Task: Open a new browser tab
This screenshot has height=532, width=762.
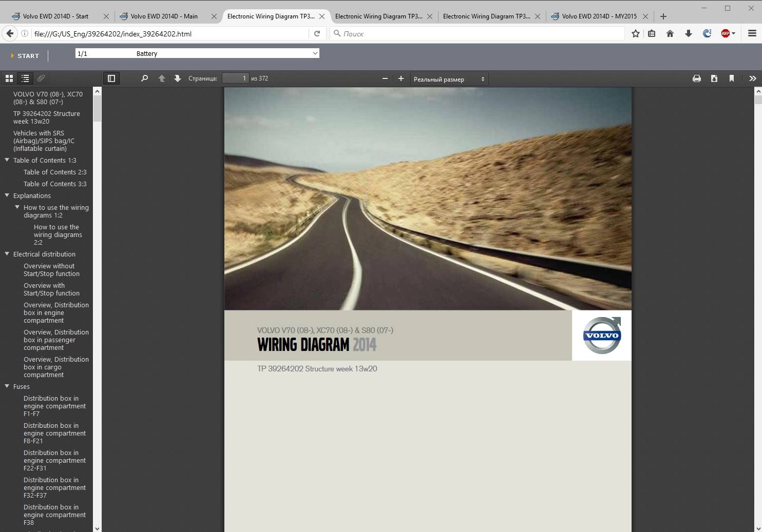Action: coord(663,16)
